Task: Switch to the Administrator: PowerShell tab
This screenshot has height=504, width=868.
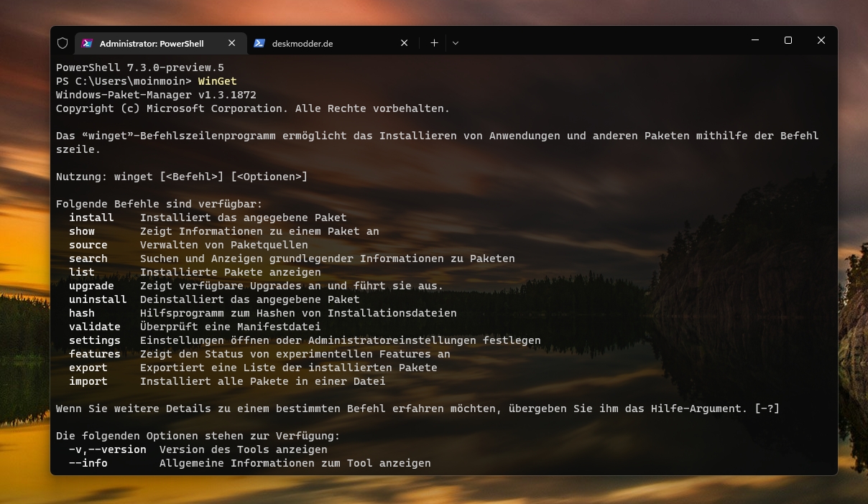Action: (160, 43)
